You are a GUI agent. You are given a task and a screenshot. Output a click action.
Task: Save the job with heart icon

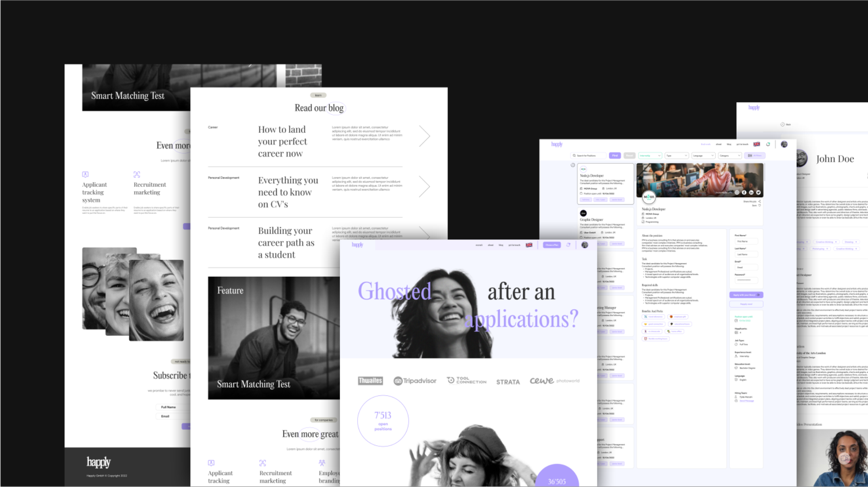tap(759, 205)
